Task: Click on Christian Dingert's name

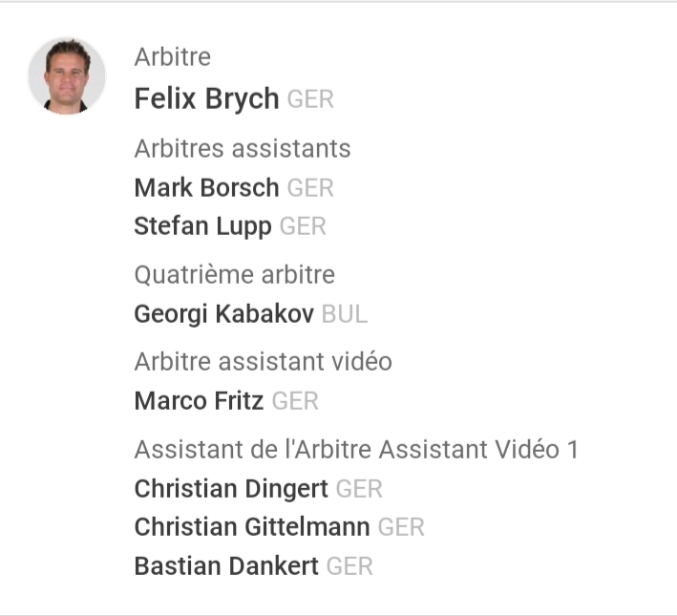Action: [x=231, y=489]
